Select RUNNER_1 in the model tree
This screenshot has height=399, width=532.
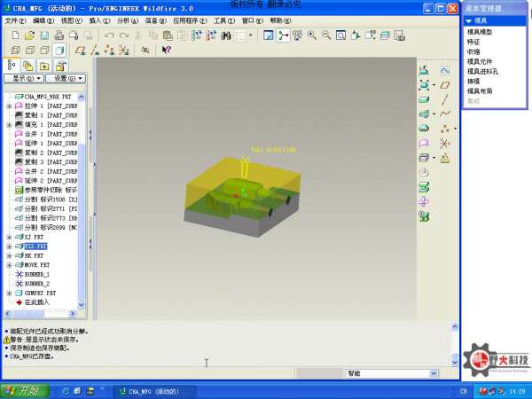coord(38,274)
